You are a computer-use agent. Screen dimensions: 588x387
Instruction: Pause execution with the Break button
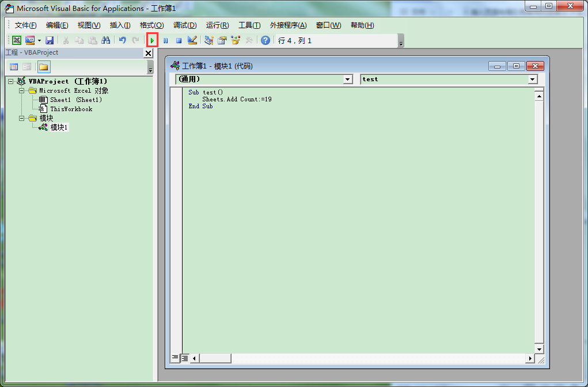(x=165, y=40)
